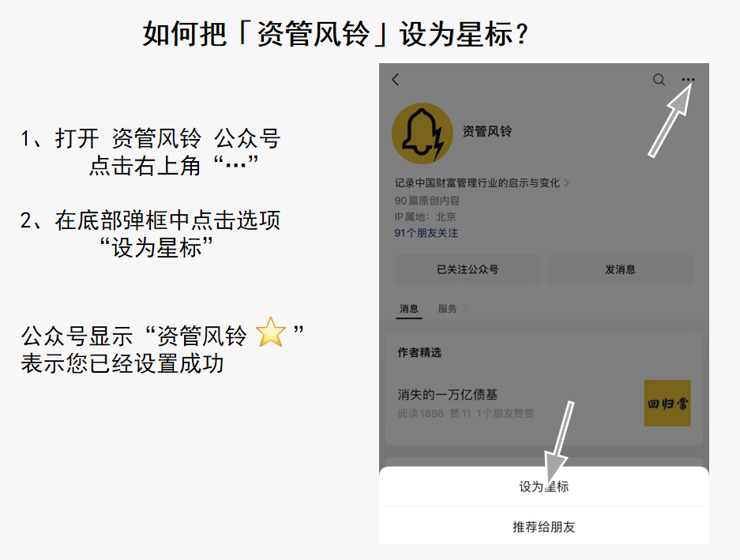Switch to the 服务 tab

point(448,309)
